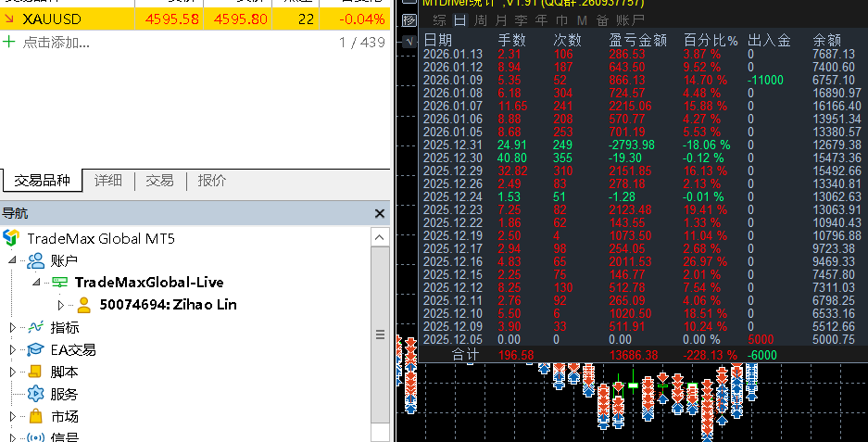Click the navigator scrollbar up arrow
Image resolution: width=868 pixels, height=442 pixels.
tap(379, 237)
